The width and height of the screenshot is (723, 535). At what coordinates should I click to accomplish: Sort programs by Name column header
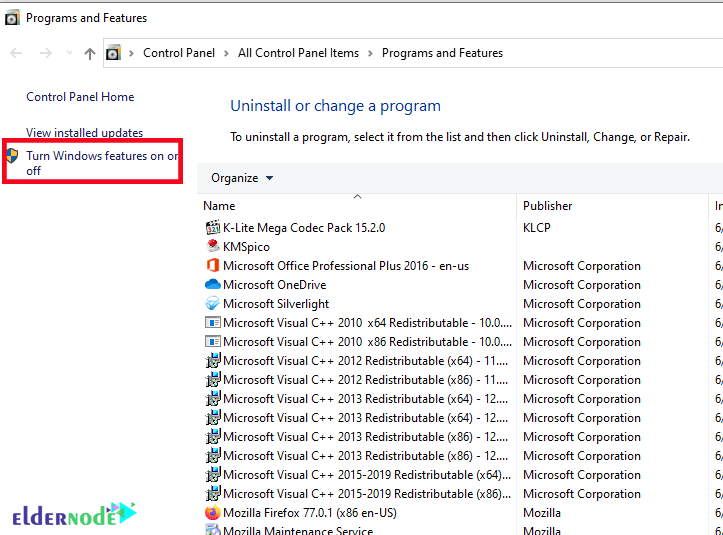(x=219, y=206)
